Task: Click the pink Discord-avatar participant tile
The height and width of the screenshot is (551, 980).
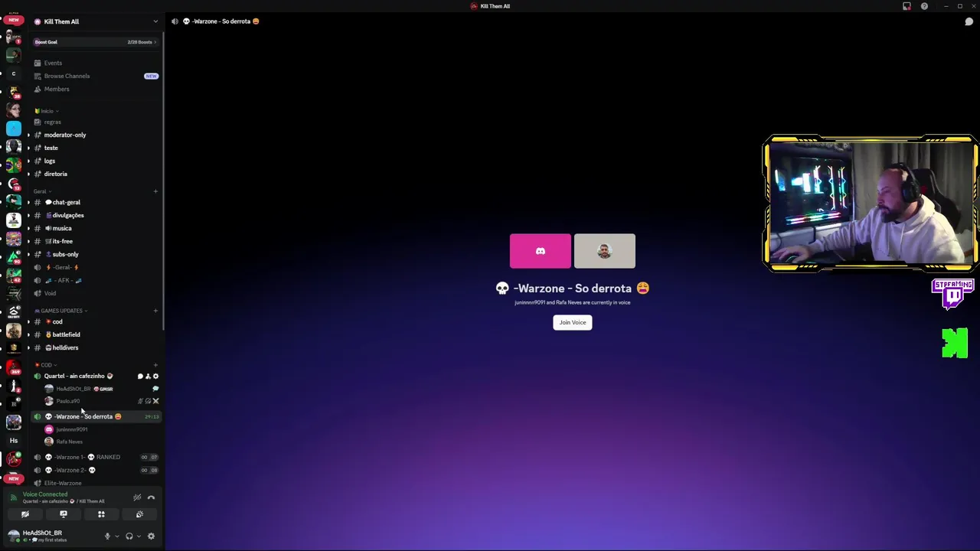Action: [541, 251]
